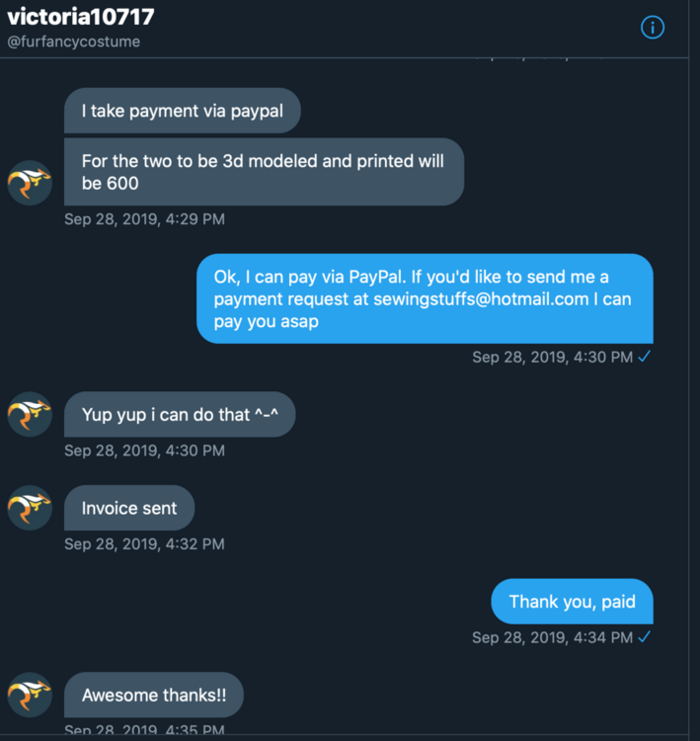Click avatar next to 'Awesome thanks!!'

(x=30, y=695)
